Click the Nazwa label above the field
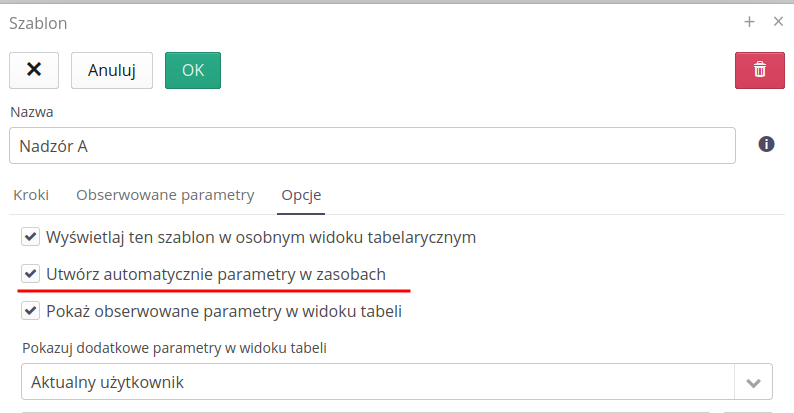This screenshot has height=413, width=794. tap(31, 111)
